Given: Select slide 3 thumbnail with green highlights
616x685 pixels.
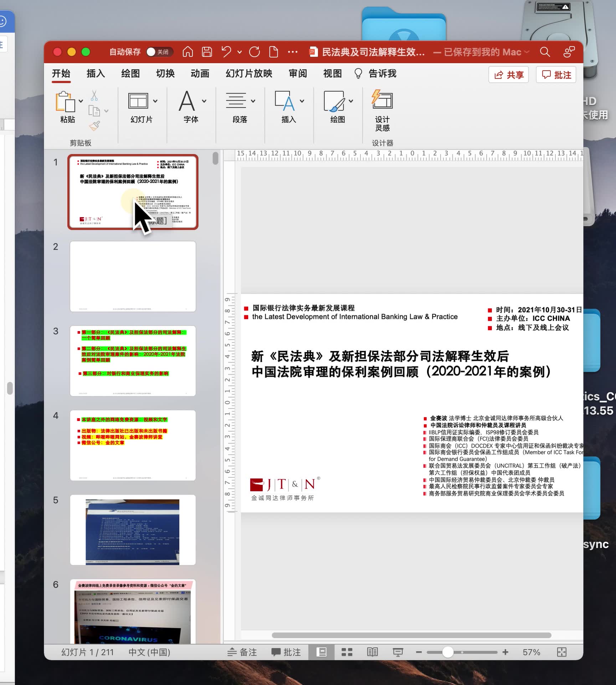Looking at the screenshot, I should pos(133,361).
